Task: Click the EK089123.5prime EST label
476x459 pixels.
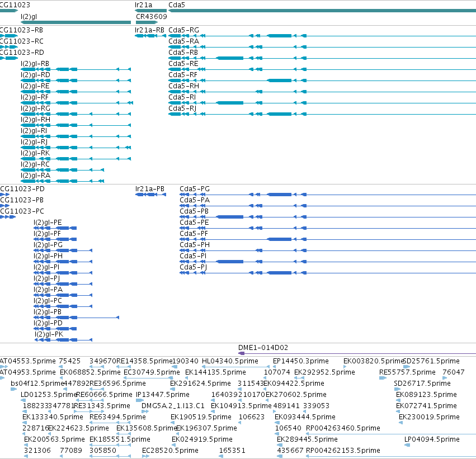Action: coord(426,395)
